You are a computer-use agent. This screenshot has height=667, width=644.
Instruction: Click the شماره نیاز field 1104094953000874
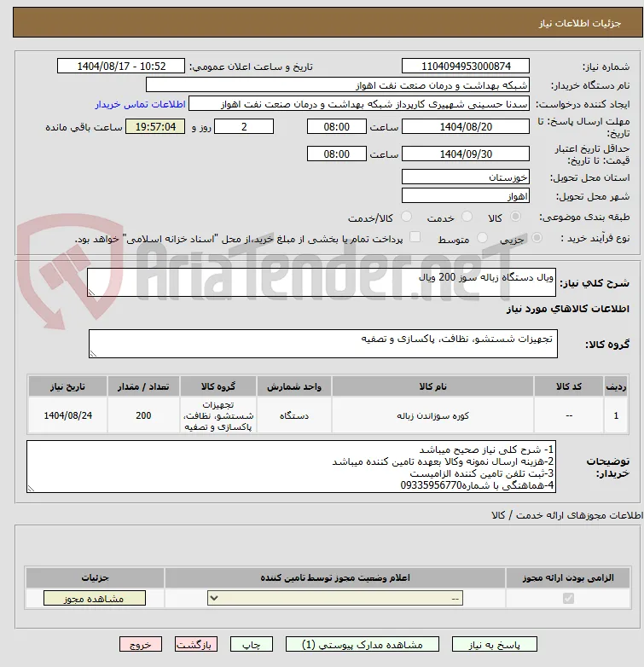pos(466,66)
